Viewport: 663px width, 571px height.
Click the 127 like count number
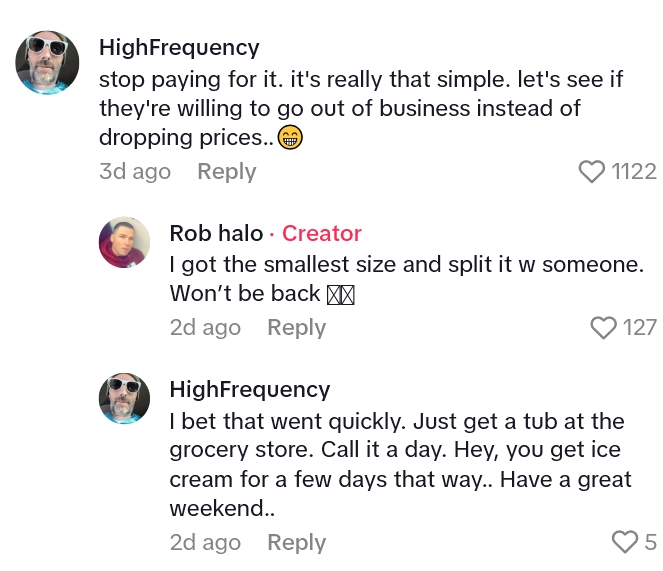coord(639,327)
